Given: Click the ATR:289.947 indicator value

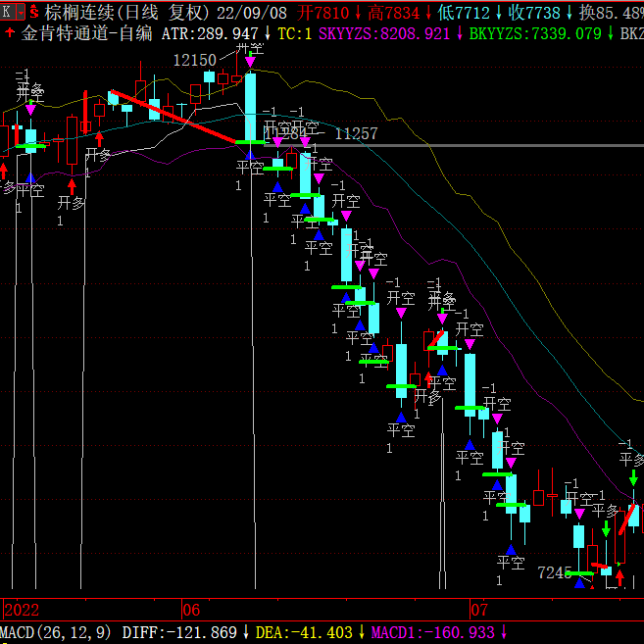Looking at the screenshot, I should (x=210, y=33).
